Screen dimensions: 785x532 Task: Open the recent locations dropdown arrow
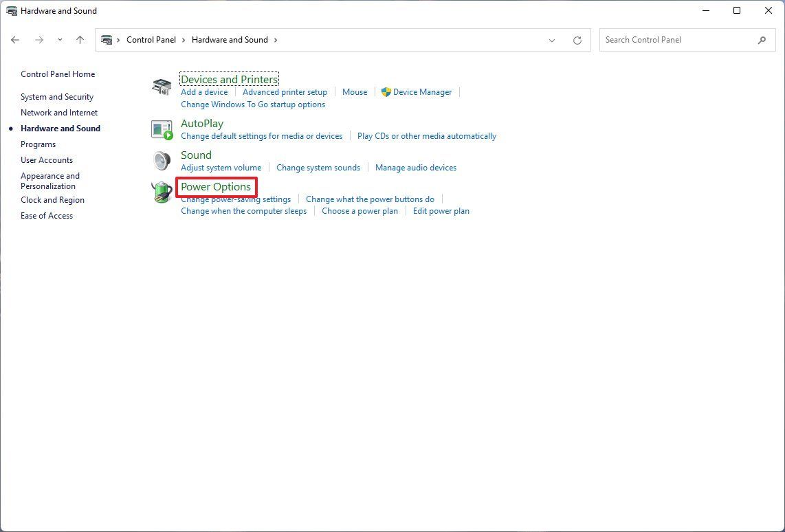(x=60, y=40)
